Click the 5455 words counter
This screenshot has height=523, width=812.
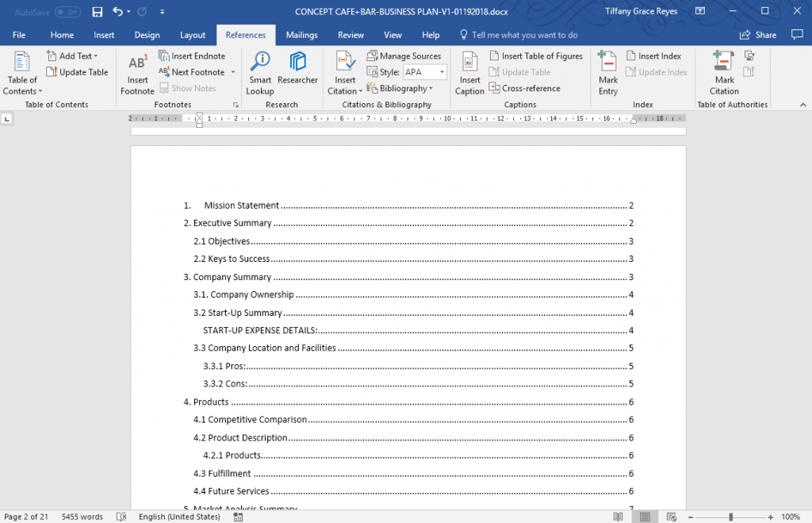(82, 517)
